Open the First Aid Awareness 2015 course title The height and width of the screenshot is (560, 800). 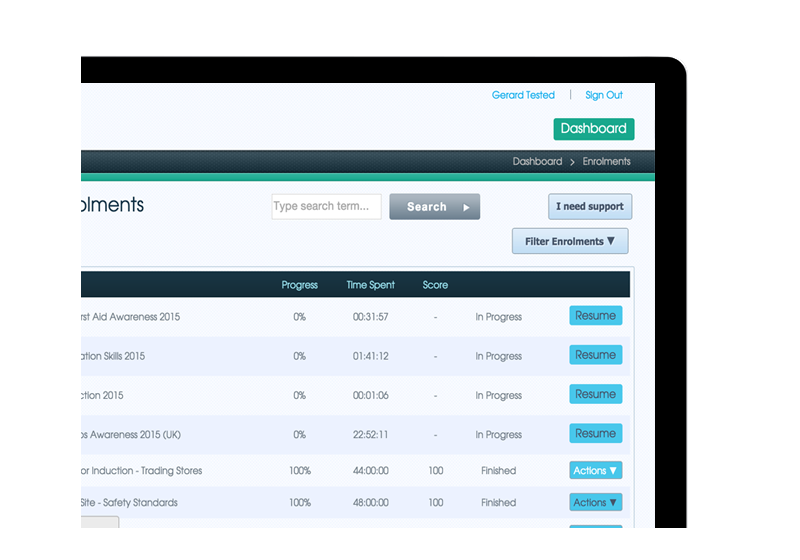(x=130, y=317)
